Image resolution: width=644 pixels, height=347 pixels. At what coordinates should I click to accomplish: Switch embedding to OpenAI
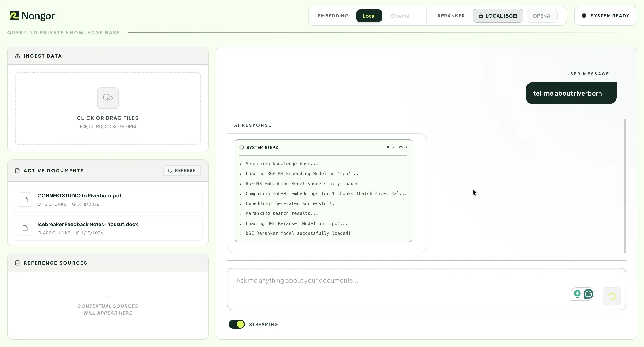coord(400,16)
